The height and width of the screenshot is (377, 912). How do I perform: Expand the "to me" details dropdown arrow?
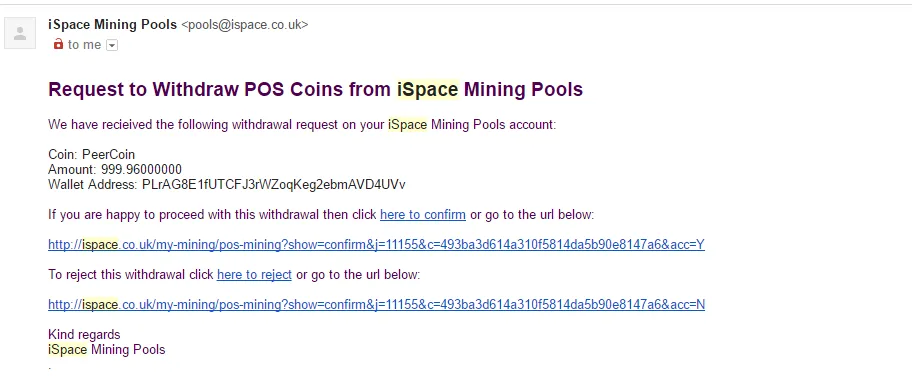(112, 45)
